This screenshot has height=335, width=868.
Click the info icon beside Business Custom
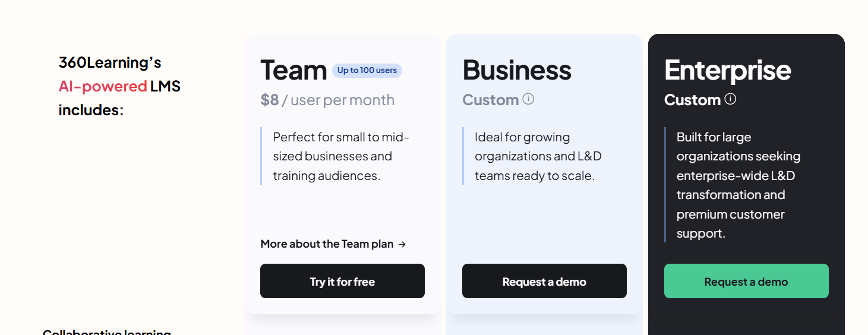click(x=528, y=99)
